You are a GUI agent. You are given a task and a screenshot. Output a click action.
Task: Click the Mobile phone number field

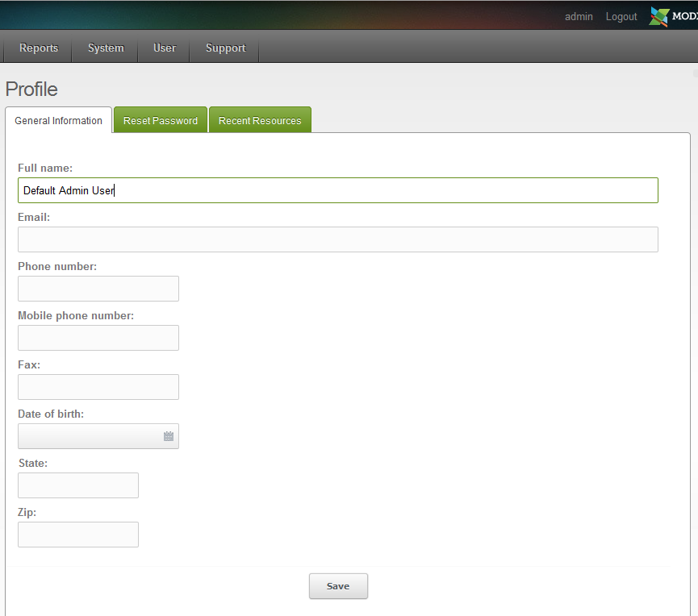(x=98, y=338)
